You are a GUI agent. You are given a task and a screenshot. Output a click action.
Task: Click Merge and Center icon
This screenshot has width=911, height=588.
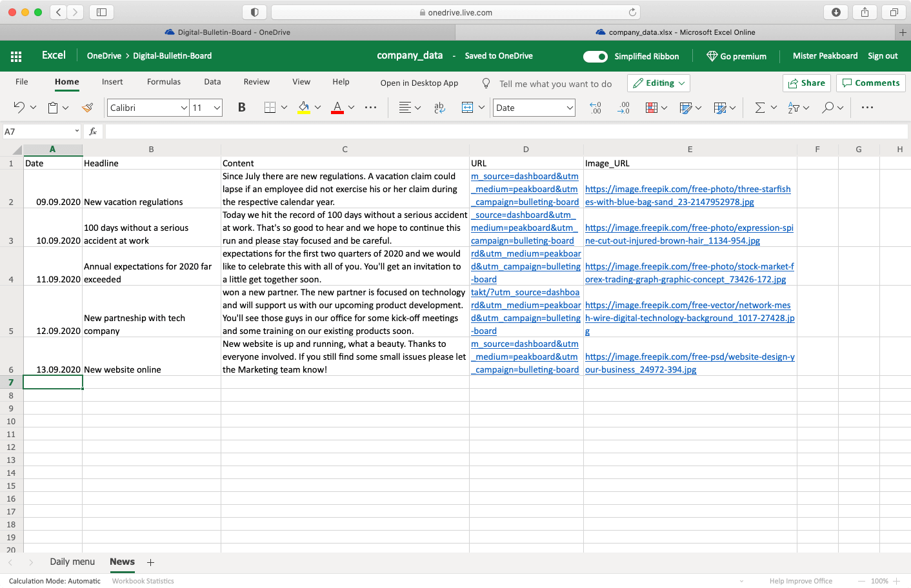(468, 108)
